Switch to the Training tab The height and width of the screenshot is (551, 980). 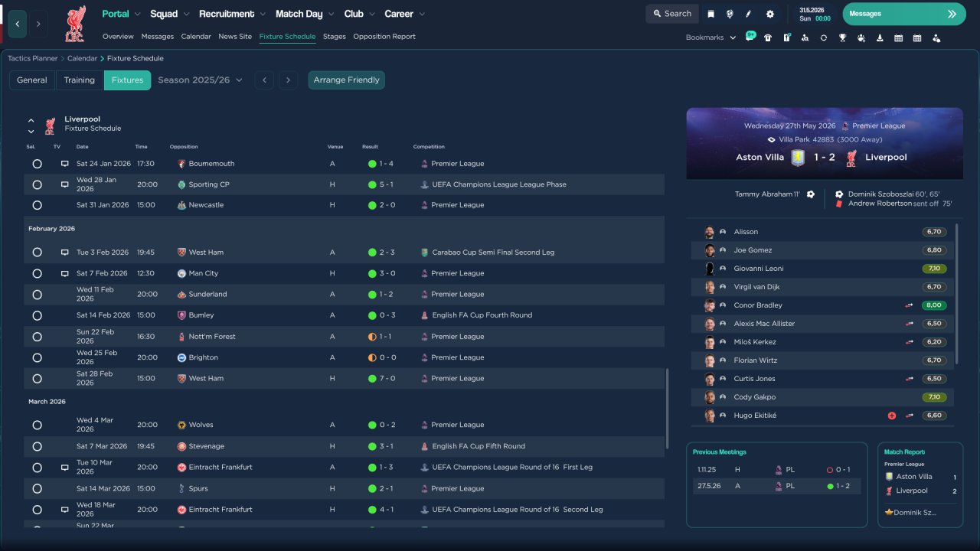click(x=79, y=80)
